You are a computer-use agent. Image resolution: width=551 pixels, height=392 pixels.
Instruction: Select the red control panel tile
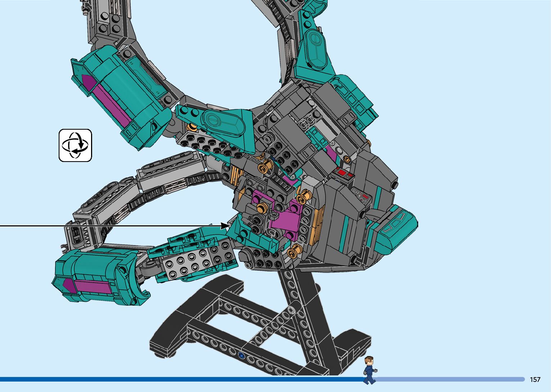343,174
